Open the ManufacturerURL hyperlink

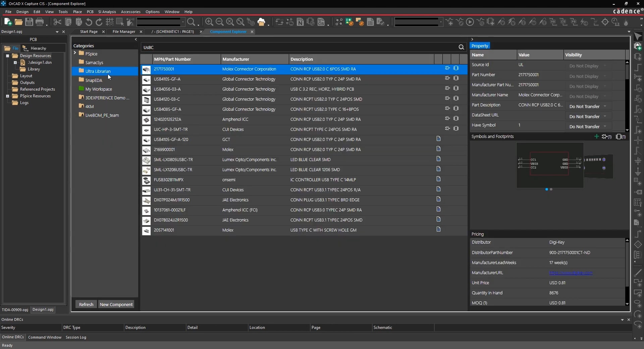pyautogui.click(x=571, y=273)
